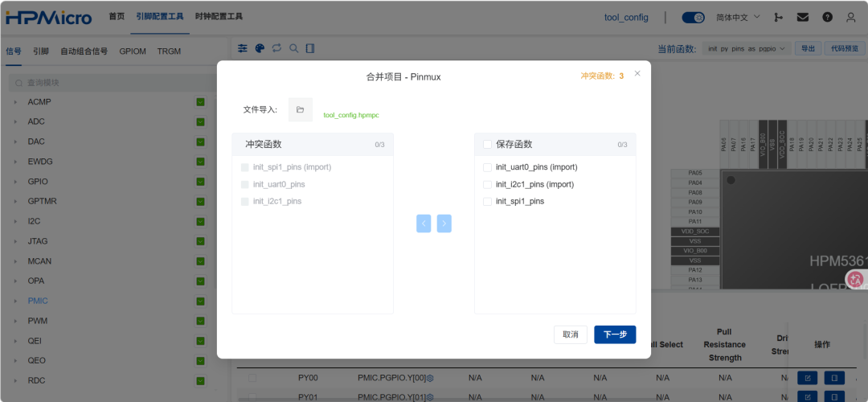Check init_spi1_pins in the save list

[x=488, y=202]
